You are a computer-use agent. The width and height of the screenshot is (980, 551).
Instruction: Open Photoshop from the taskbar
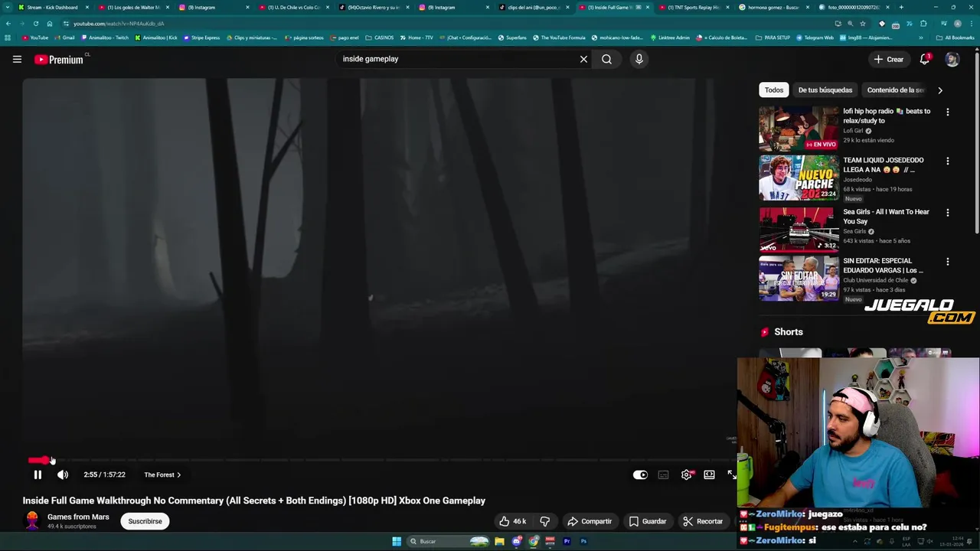(x=583, y=541)
